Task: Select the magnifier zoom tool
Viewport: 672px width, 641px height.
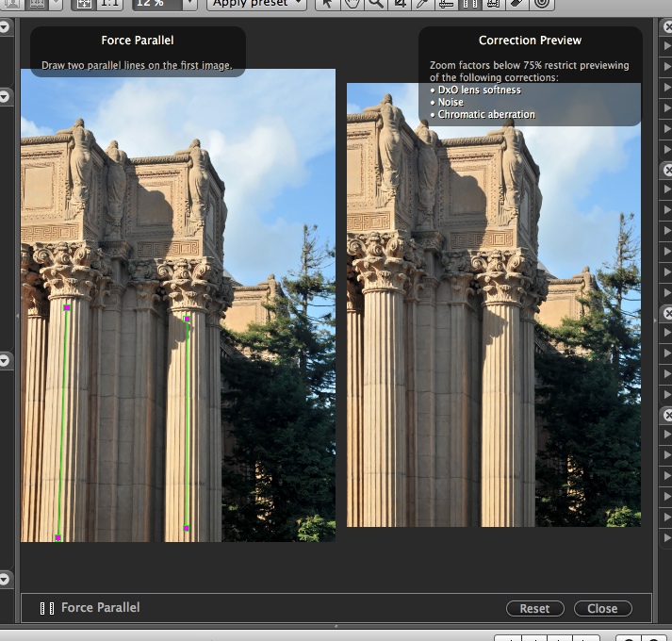Action: coord(375,3)
